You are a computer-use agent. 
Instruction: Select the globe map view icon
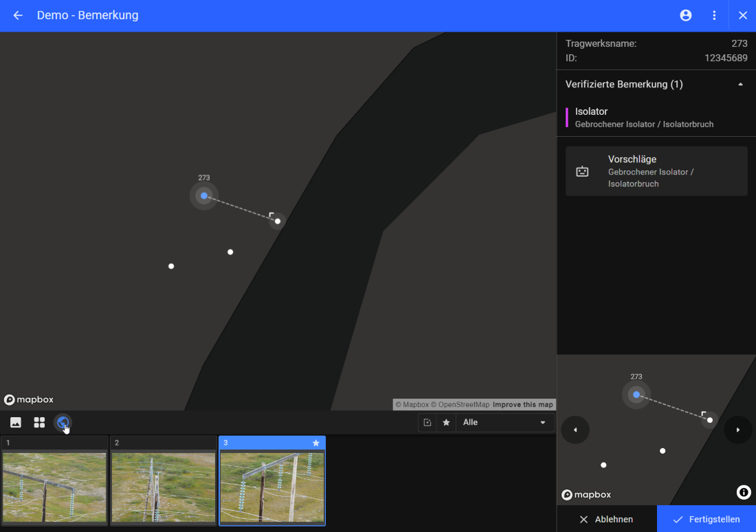click(63, 422)
